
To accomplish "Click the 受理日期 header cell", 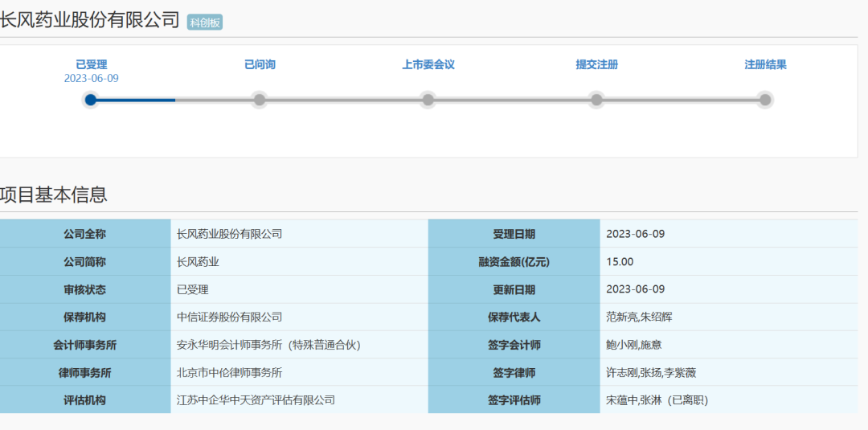I will coord(514,234).
